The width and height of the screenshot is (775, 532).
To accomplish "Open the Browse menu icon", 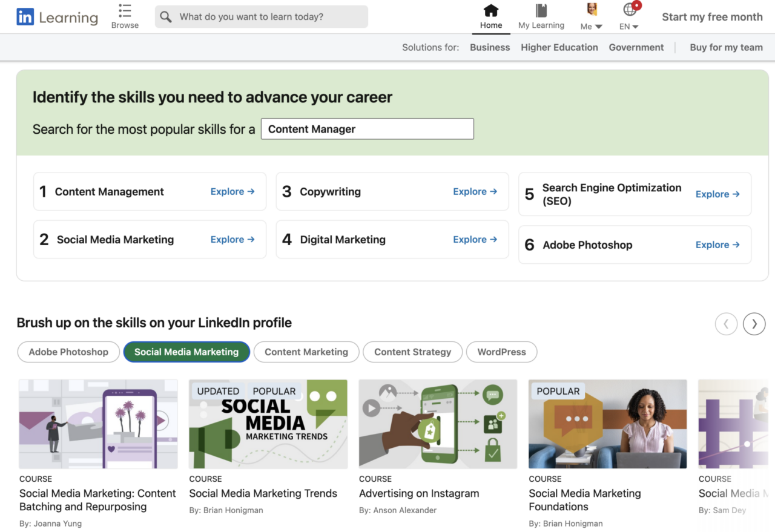I will pos(125,10).
